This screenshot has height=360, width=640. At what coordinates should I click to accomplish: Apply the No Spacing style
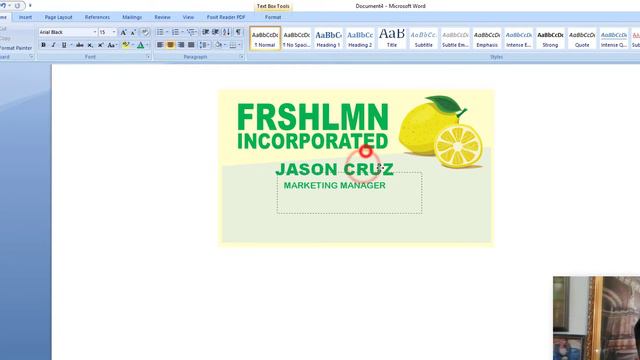click(297, 39)
